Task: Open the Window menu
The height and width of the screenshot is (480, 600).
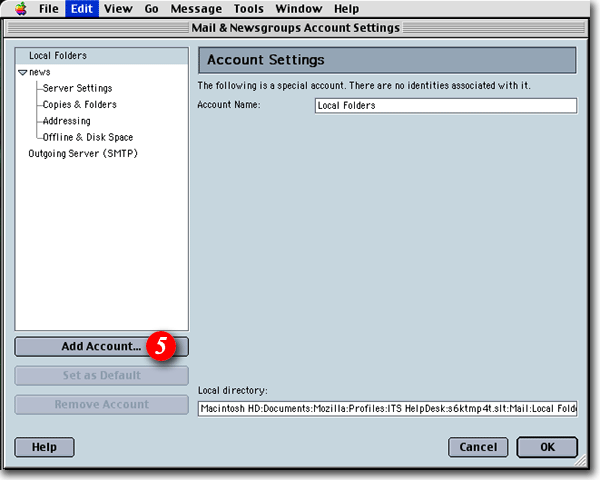Action: 299,9
